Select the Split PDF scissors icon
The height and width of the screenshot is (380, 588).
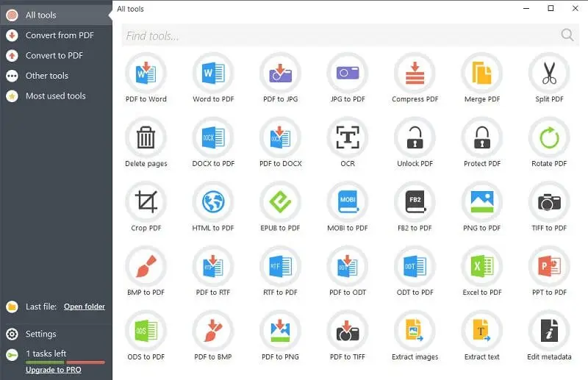point(549,74)
